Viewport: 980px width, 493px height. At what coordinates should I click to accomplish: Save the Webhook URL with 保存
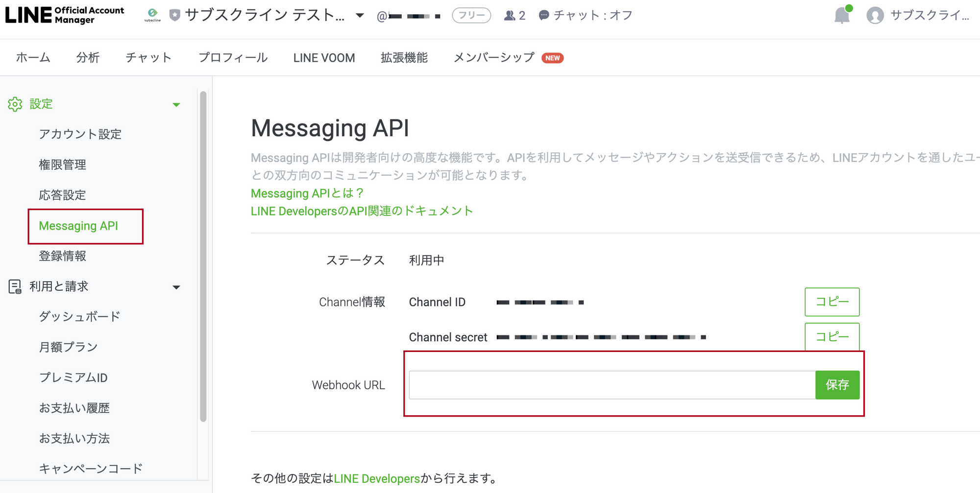point(837,385)
